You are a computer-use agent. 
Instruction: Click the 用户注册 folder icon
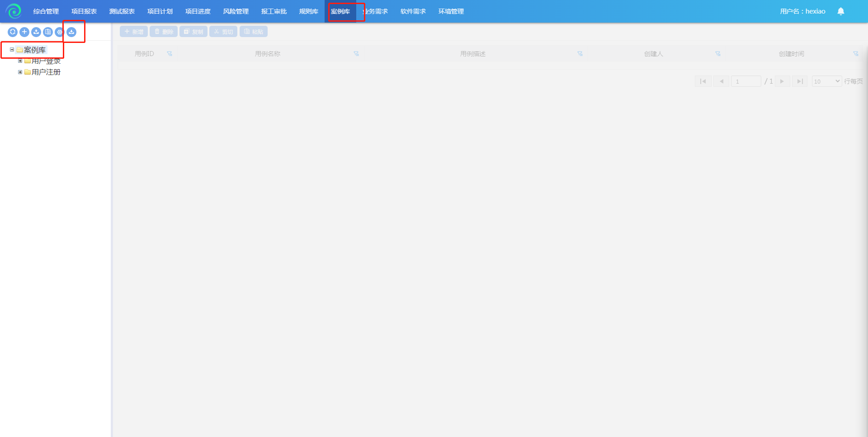tap(28, 72)
